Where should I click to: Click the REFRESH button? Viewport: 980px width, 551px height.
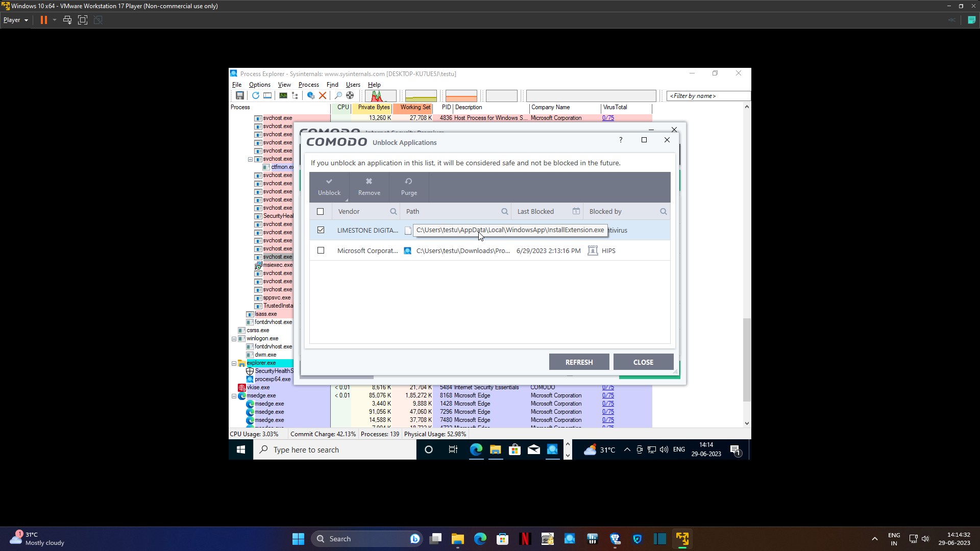579,362
